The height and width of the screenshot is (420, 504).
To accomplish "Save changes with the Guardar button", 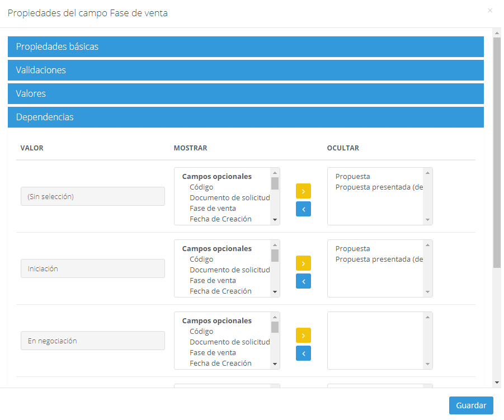I will click(x=471, y=405).
